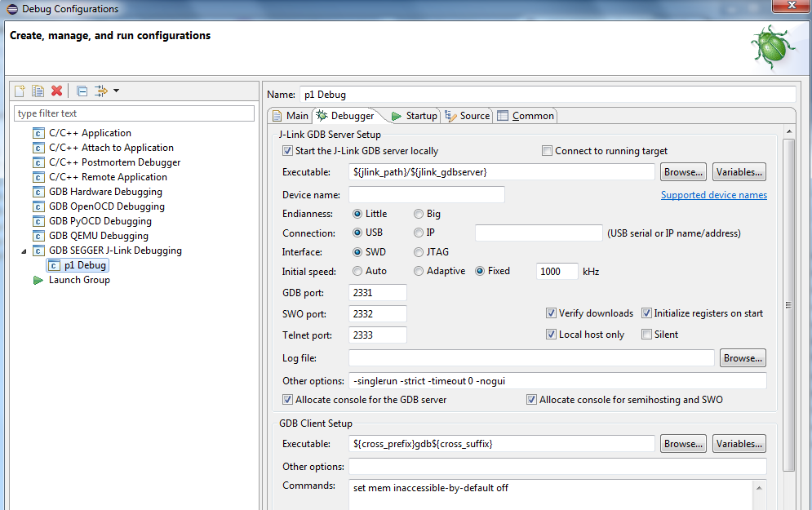
Task: Enable the Silent checkbox
Action: (x=646, y=335)
